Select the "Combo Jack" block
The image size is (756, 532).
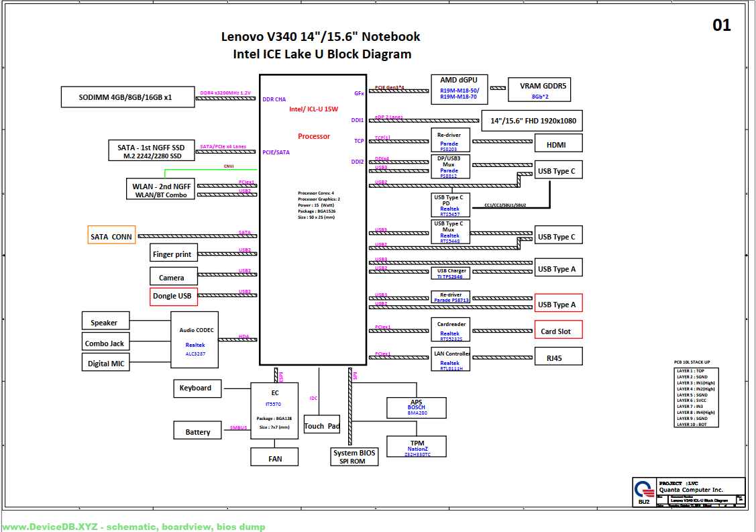105,342
